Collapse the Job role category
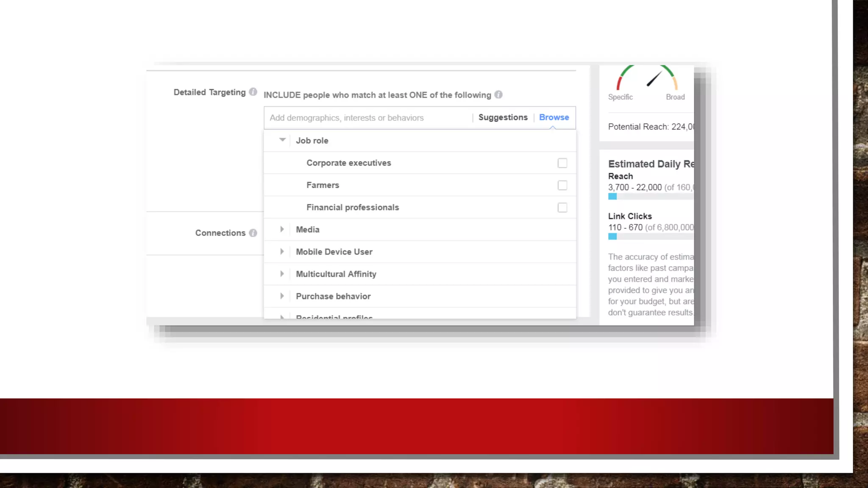 [282, 140]
